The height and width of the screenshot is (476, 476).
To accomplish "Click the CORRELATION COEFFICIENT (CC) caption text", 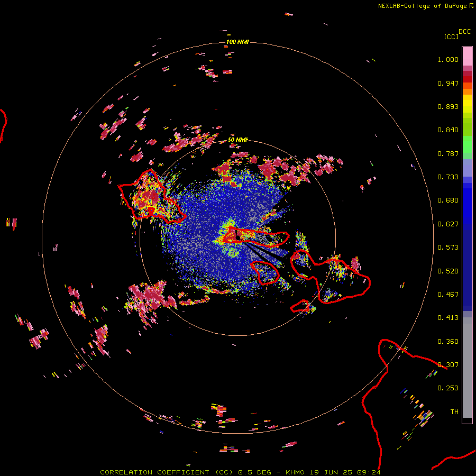I will [167, 472].
